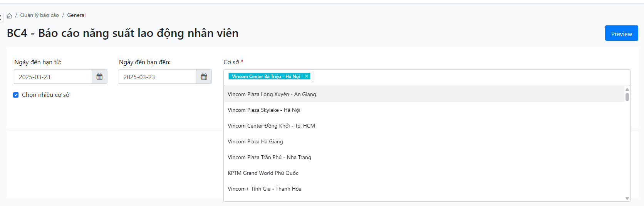Remove Vincom Center Bà Triệu tag
This screenshot has width=644, height=206.
(307, 76)
